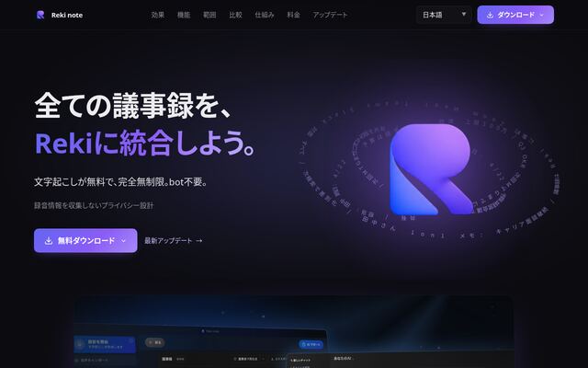The image size is (588, 368).
Task: Click the download arrow icon in the header ダウンロード button
Action: [490, 15]
